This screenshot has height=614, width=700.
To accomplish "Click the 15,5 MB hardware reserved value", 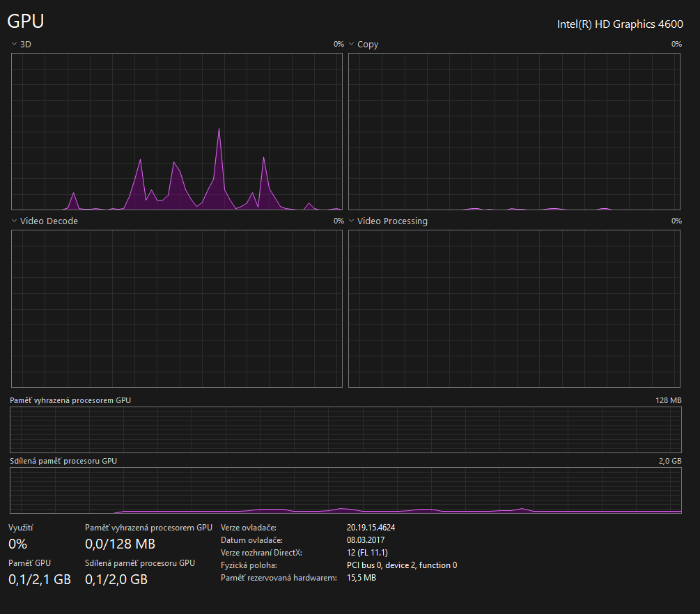I will tap(361, 578).
